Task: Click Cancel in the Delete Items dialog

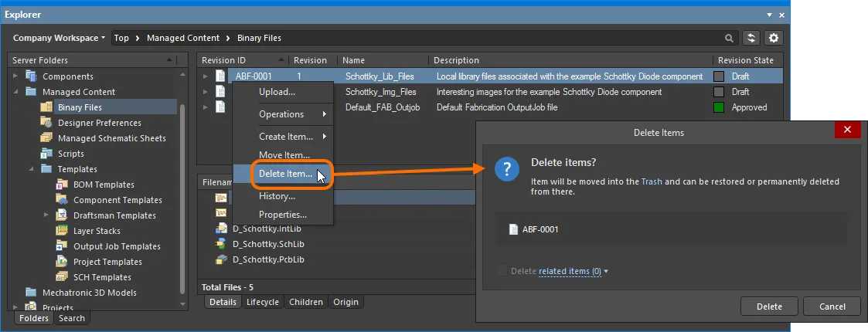Action: pyautogui.click(x=832, y=307)
